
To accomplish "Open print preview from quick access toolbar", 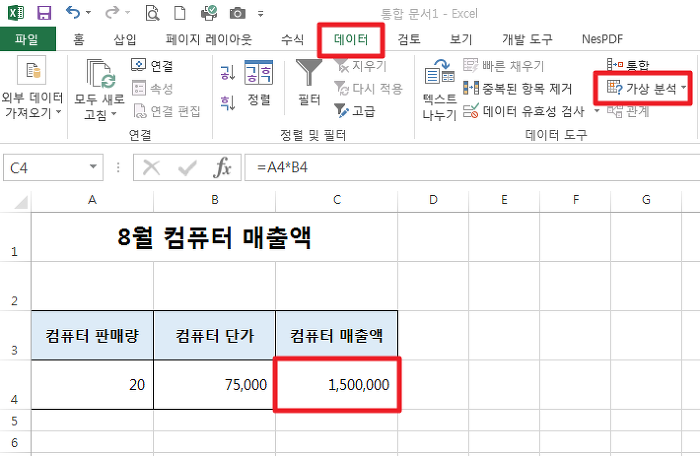I will tap(152, 13).
